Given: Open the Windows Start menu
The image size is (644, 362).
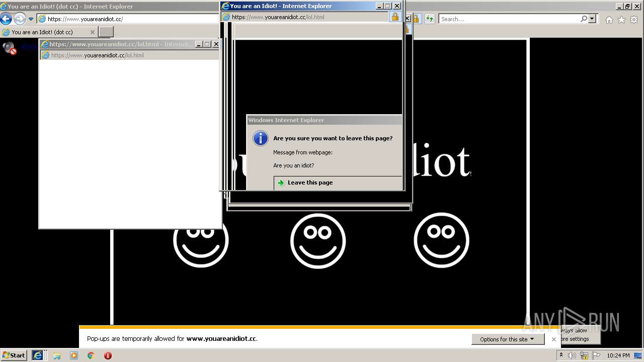Looking at the screenshot, I should click(x=14, y=355).
